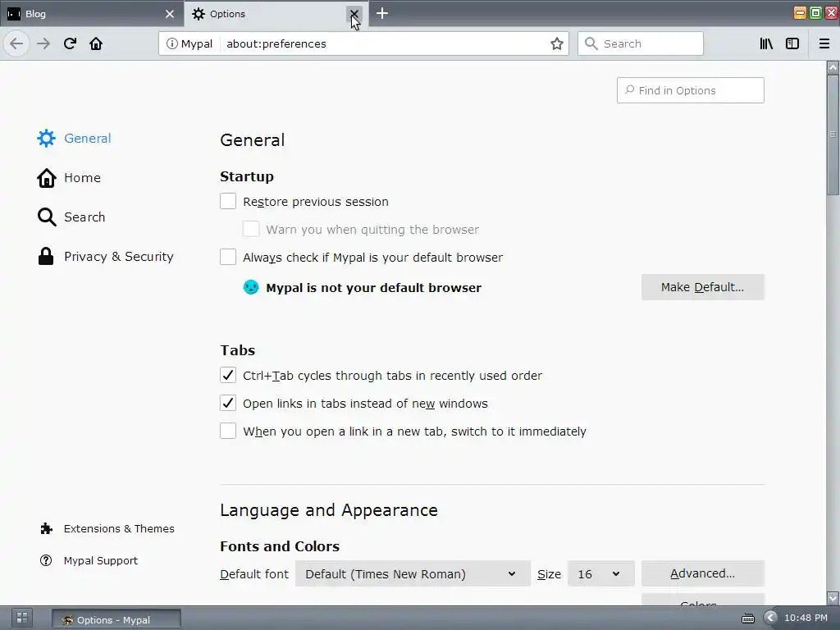Click the toolbar Search field
840x630 pixels.
641,43
